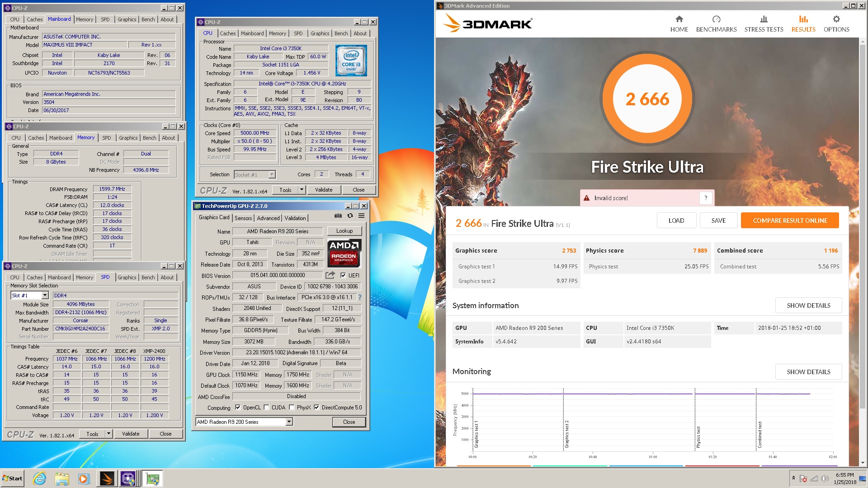Image resolution: width=868 pixels, height=488 pixels.
Task: Switch to CPU-Z via its purple taskbar icon
Action: pyautogui.click(x=128, y=479)
